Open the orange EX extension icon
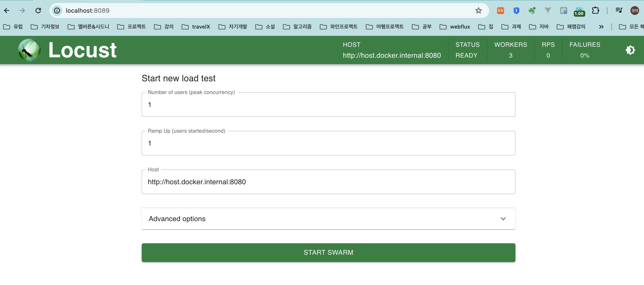 [x=500, y=11]
